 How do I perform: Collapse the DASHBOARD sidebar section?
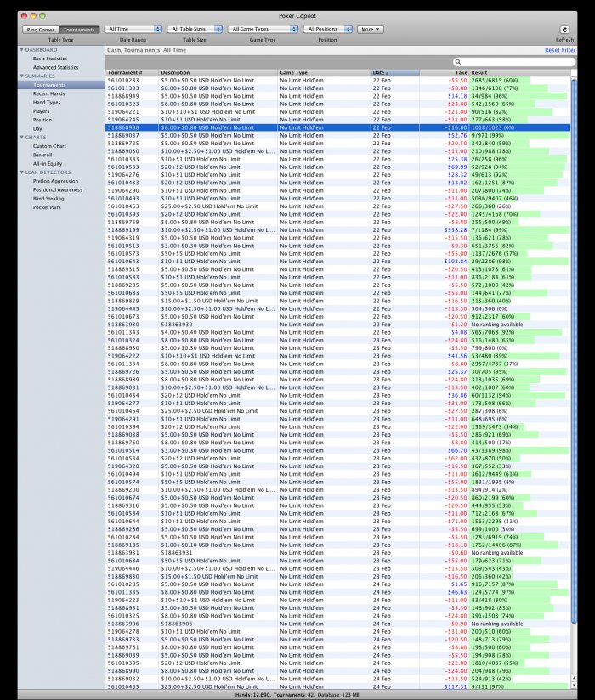(x=21, y=50)
